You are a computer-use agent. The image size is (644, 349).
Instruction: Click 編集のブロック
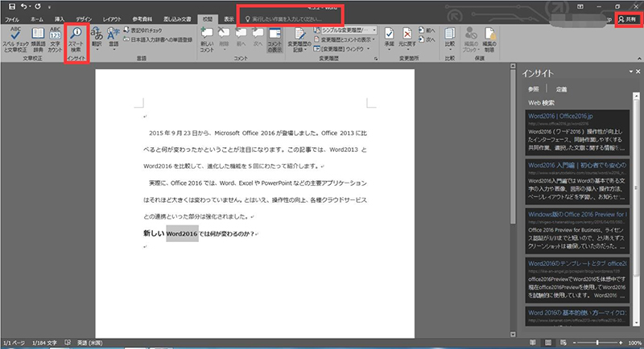pyautogui.click(x=471, y=39)
